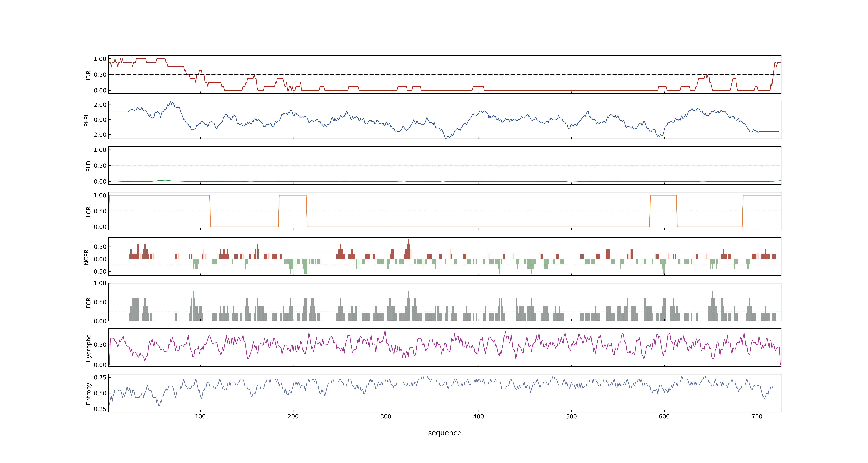Select x-axis tick label 500
868x463 pixels.
pos(571,416)
